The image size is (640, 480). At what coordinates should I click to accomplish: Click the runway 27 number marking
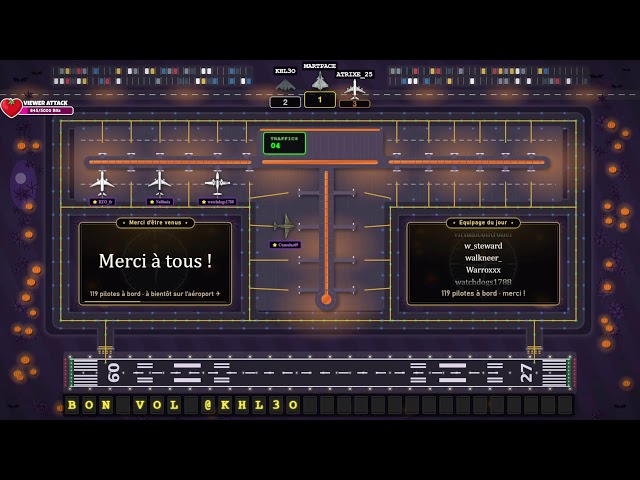click(527, 373)
